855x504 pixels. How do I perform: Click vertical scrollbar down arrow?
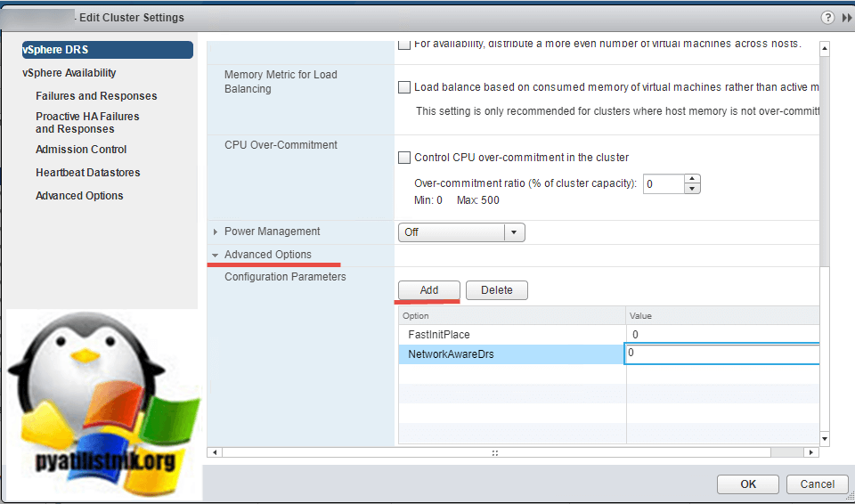pos(825,438)
